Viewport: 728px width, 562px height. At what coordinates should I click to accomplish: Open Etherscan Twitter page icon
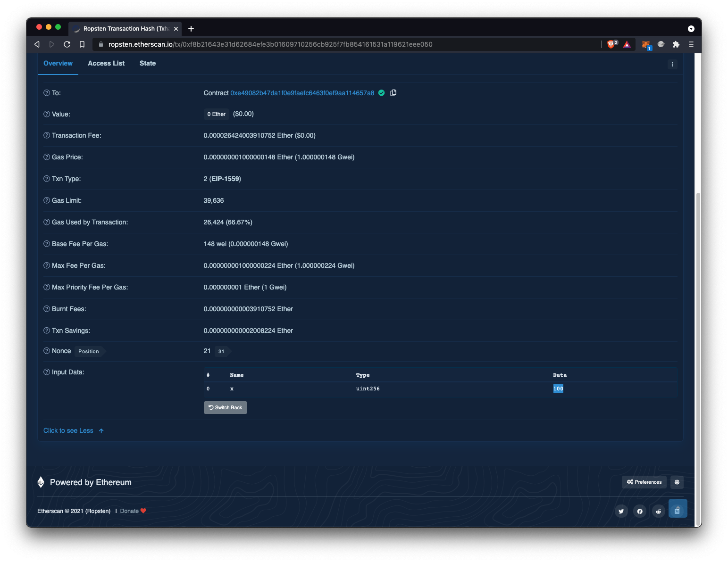(621, 511)
